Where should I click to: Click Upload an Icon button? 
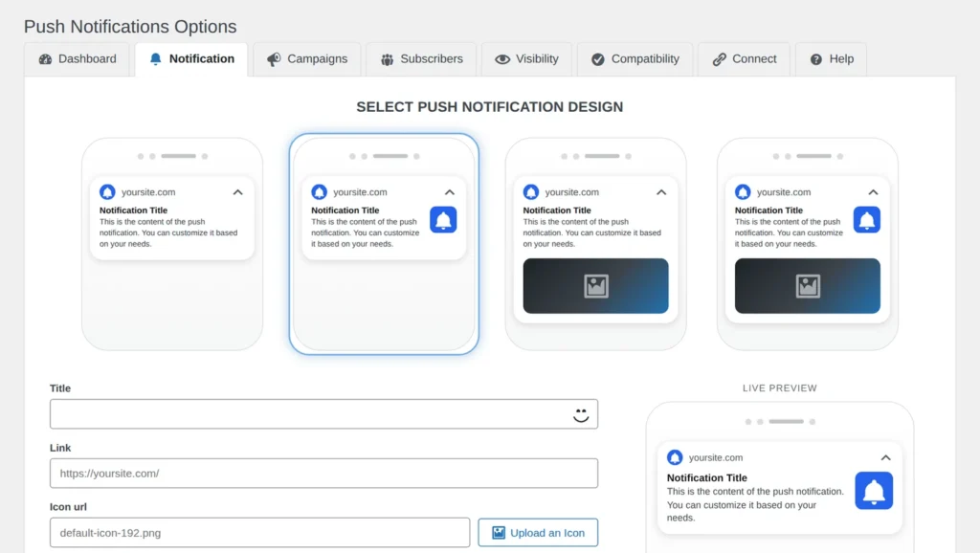pos(538,532)
